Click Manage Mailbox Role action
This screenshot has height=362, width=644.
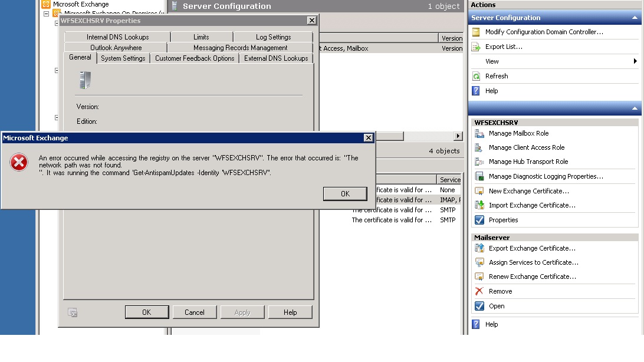518,133
